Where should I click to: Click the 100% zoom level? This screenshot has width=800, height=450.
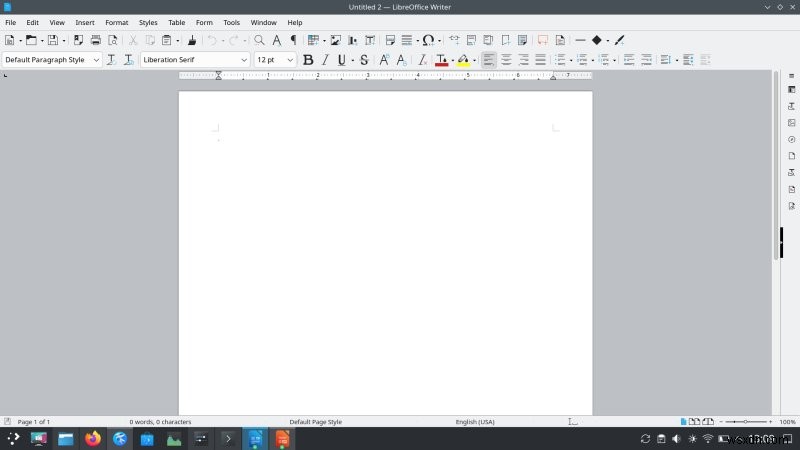click(787, 422)
